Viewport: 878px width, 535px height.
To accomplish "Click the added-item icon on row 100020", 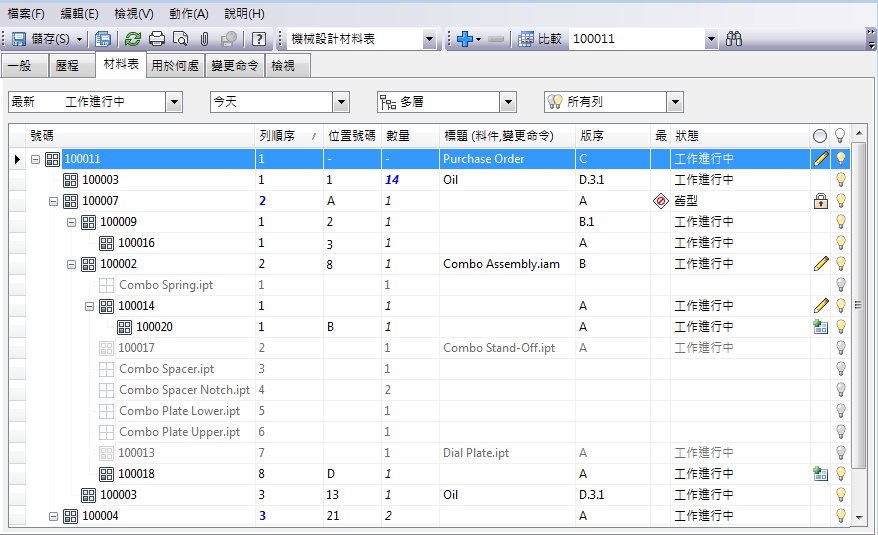I will (x=821, y=327).
